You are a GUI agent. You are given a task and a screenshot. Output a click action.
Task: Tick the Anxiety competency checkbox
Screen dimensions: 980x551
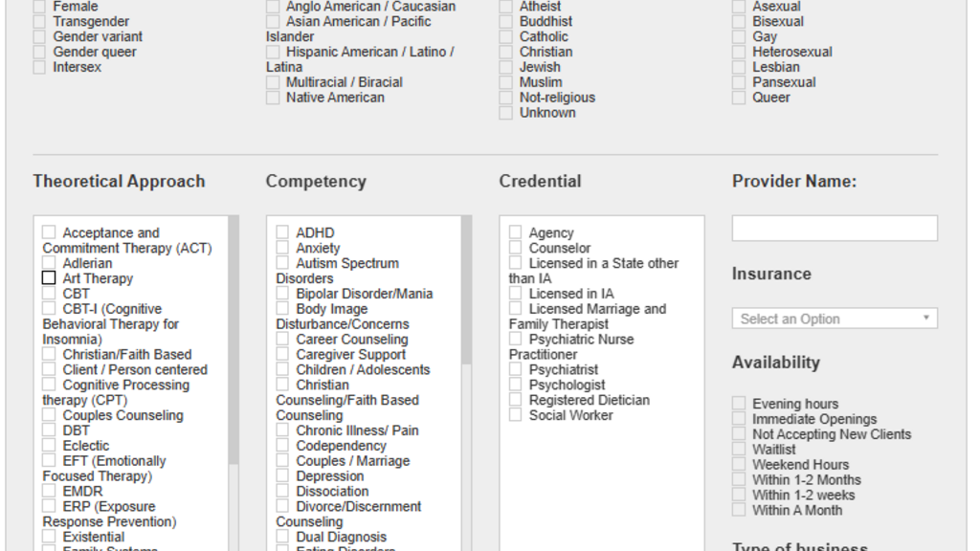[x=282, y=248]
